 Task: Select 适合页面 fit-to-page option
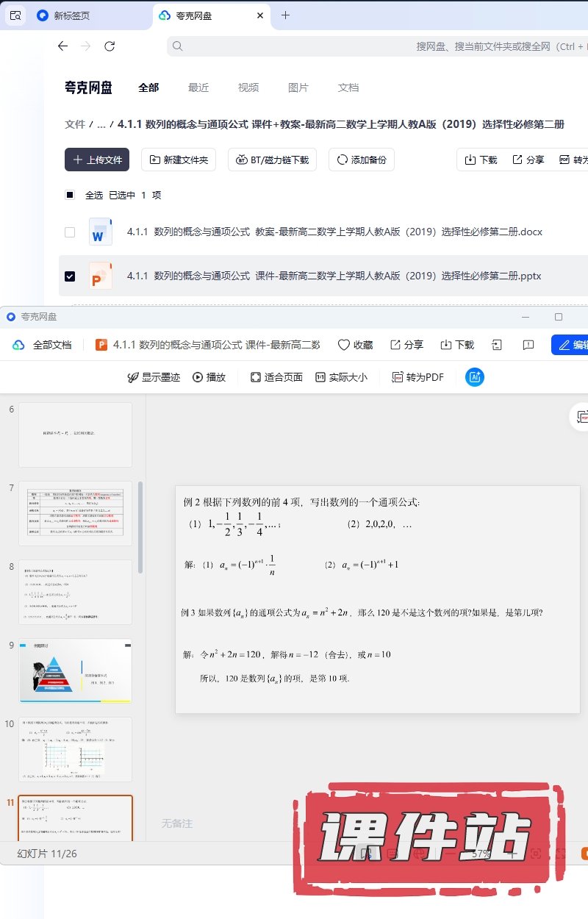276,377
